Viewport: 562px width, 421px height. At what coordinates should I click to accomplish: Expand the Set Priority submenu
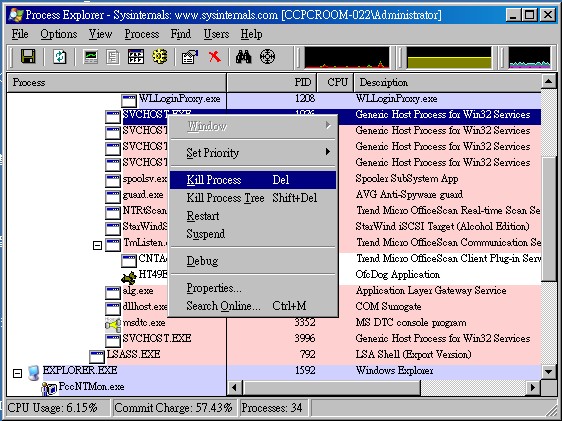(x=253, y=153)
